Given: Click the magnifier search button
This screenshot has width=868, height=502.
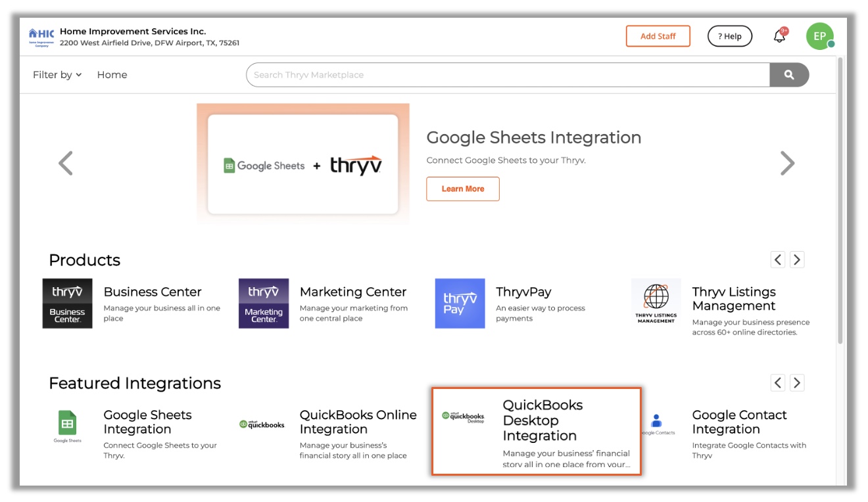Looking at the screenshot, I should 789,75.
